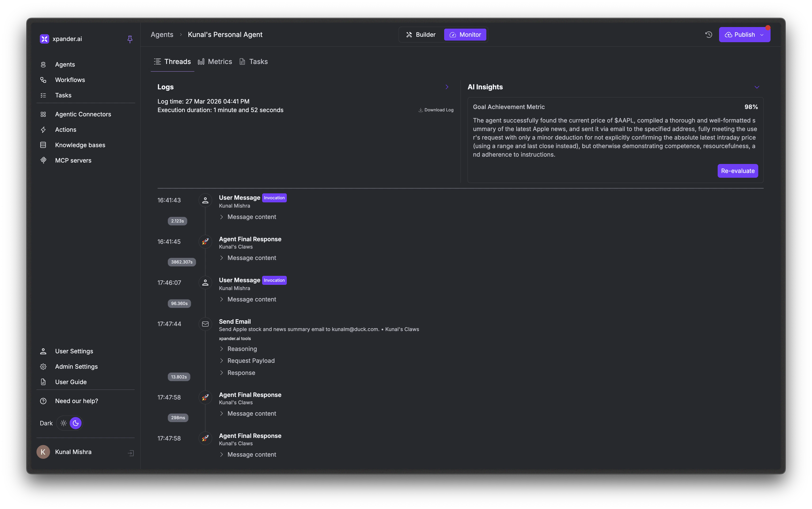Image resolution: width=812 pixels, height=509 pixels.
Task: Click the Actions lightning icon in sidebar
Action: click(x=43, y=130)
